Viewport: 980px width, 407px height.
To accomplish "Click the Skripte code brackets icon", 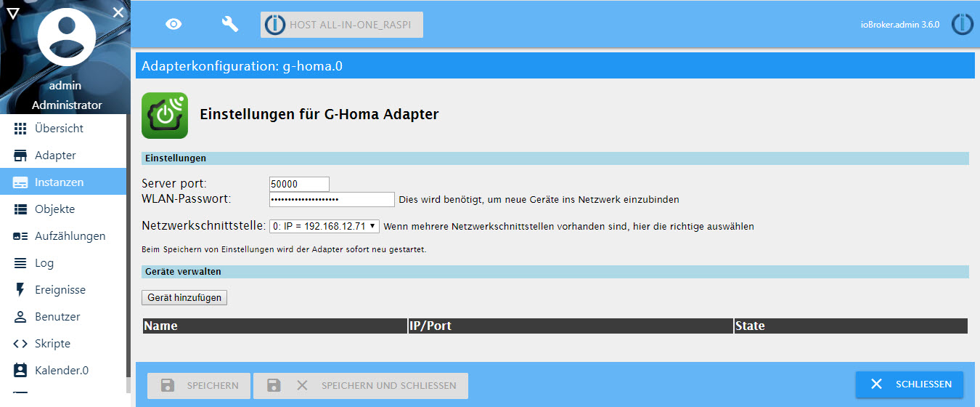I will tap(20, 344).
